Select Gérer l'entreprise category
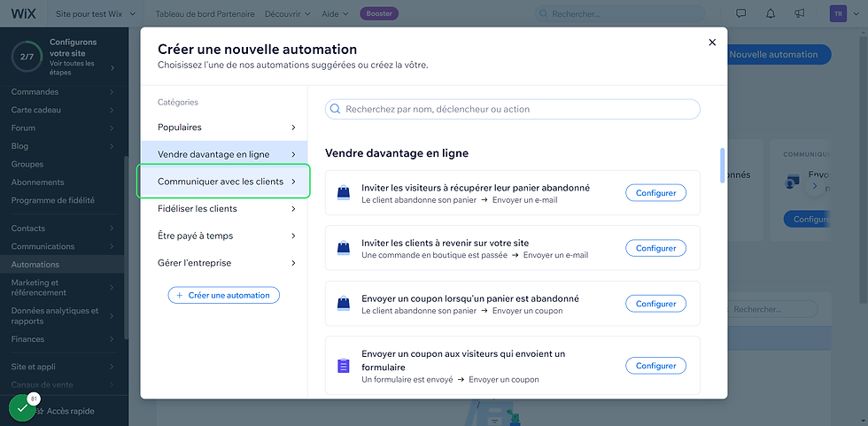This screenshot has height=426, width=868. pyautogui.click(x=224, y=263)
